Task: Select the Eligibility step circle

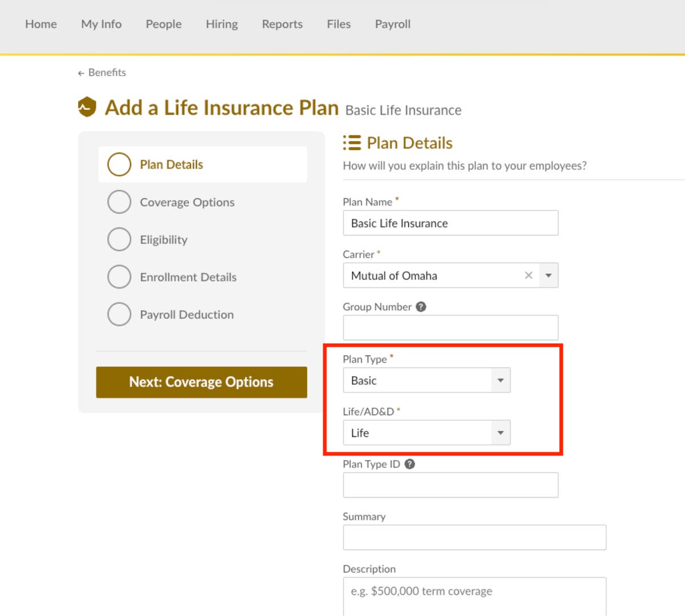Action: click(119, 239)
